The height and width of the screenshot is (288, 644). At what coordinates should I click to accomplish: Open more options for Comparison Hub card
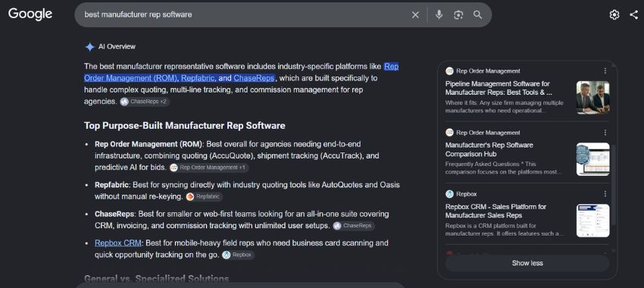pyautogui.click(x=605, y=133)
